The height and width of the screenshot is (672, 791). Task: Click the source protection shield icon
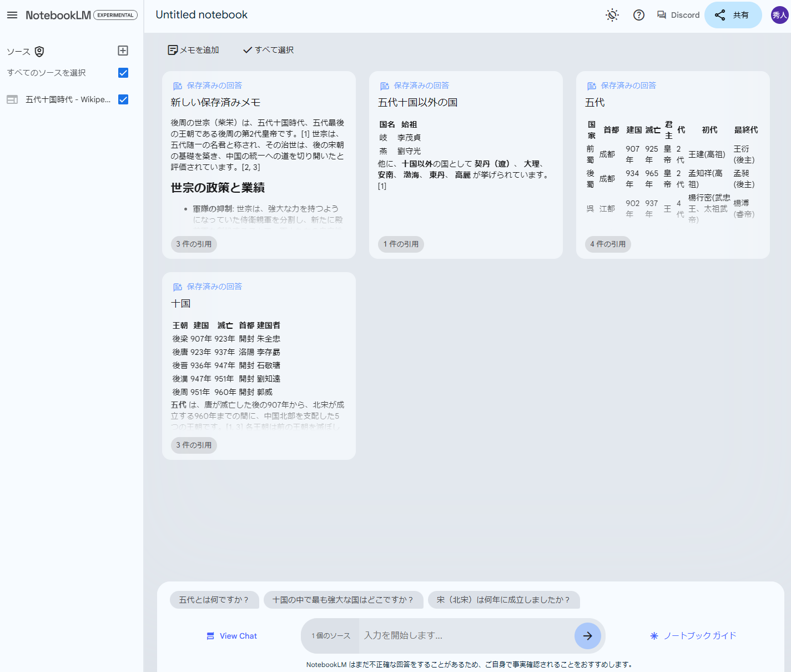[39, 51]
